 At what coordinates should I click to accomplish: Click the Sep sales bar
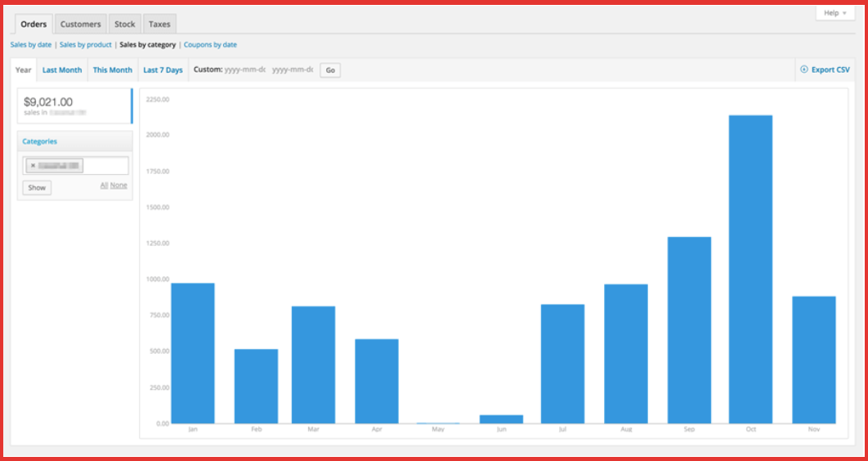[689, 330]
